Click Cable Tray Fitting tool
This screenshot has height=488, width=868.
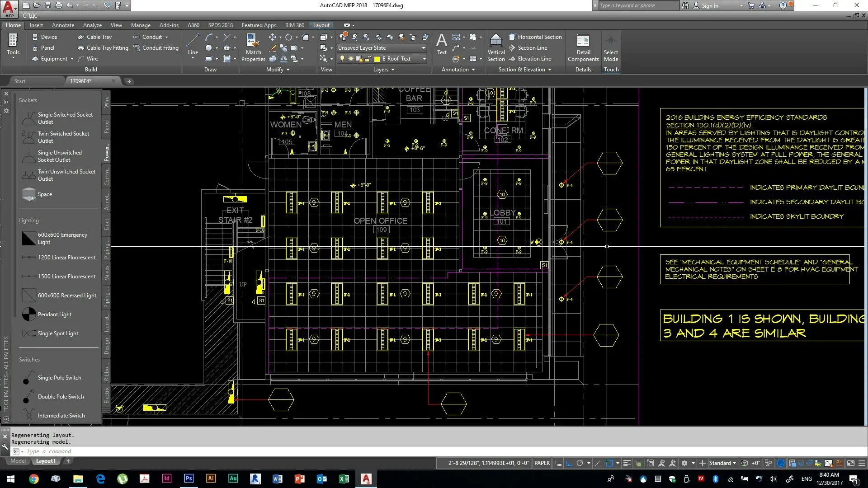pos(103,48)
